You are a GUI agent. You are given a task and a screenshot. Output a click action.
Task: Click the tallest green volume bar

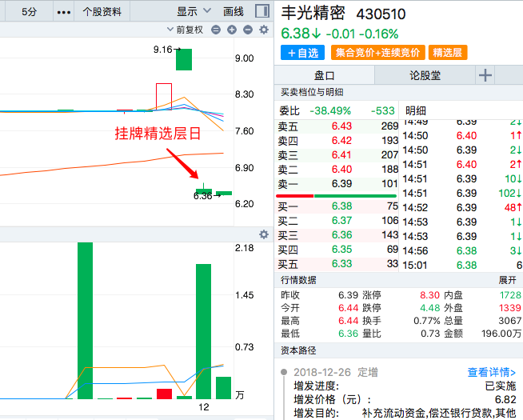point(85,321)
